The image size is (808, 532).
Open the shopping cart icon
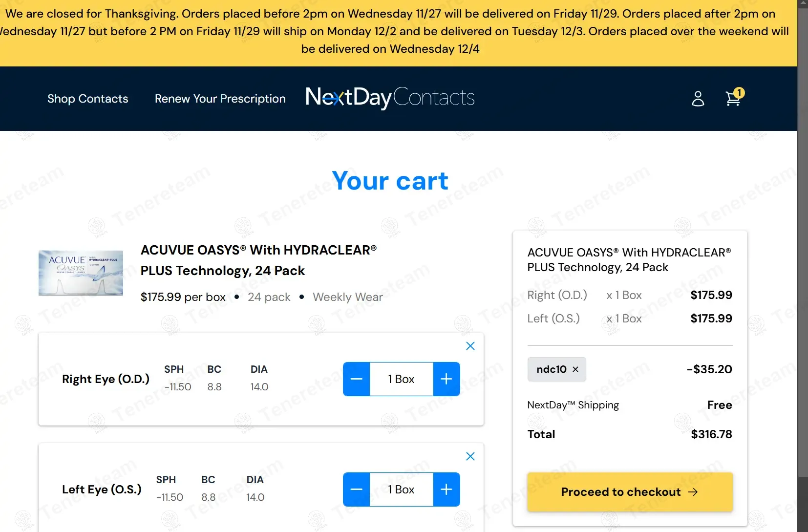point(732,99)
